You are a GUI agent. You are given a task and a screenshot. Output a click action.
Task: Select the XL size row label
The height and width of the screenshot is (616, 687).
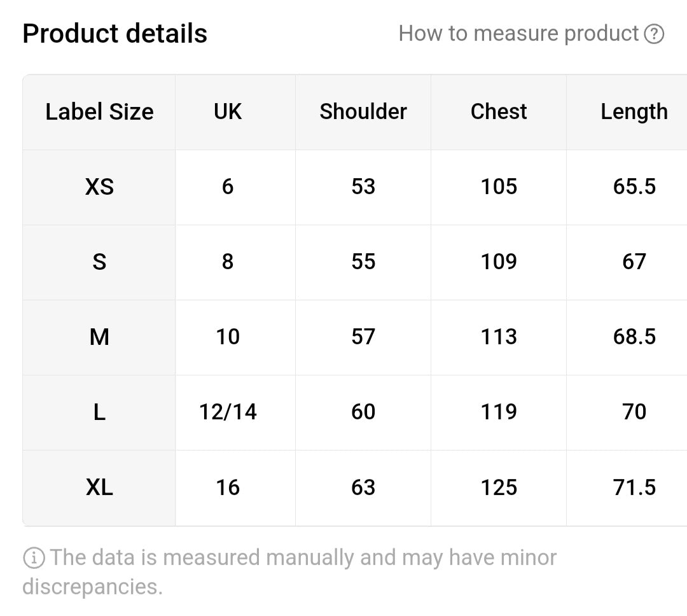[99, 487]
